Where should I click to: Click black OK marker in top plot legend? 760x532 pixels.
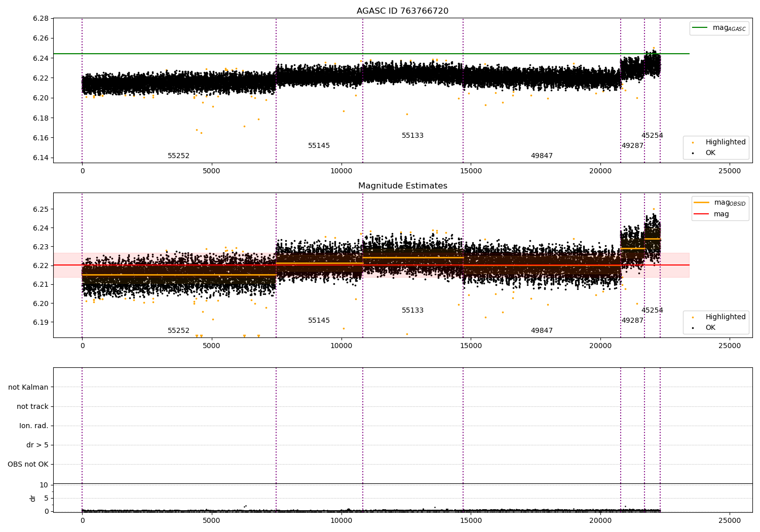pos(693,153)
